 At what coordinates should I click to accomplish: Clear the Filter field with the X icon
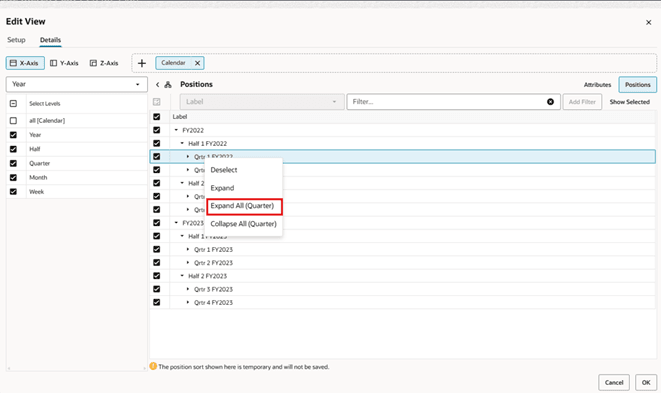(550, 102)
